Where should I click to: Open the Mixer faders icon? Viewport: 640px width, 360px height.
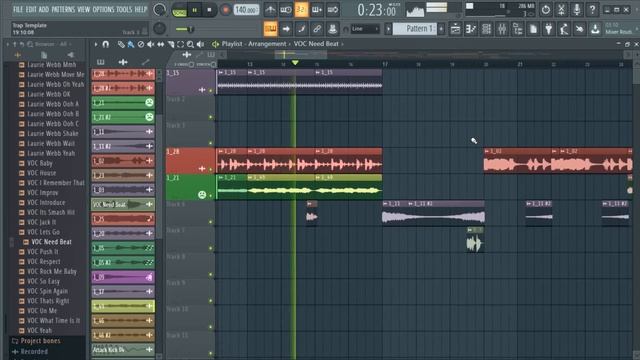[x=502, y=29]
